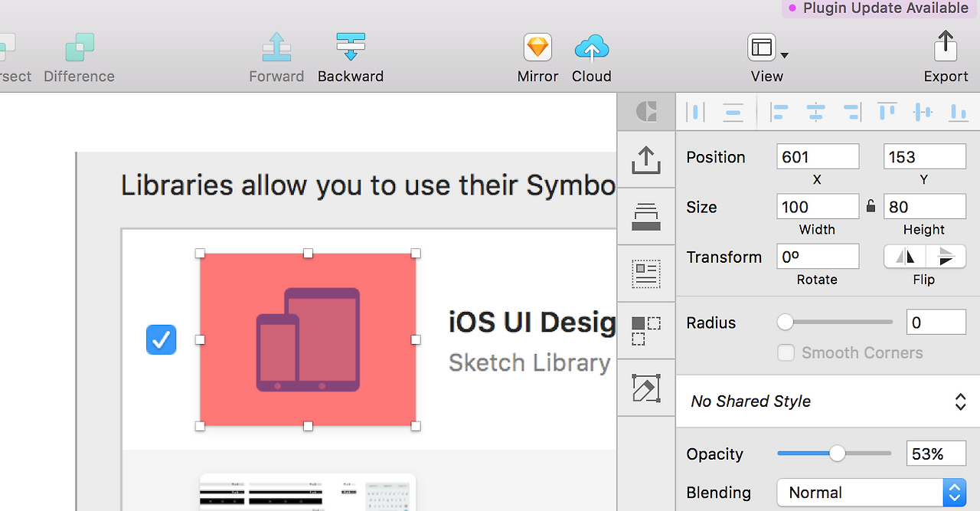Toggle the aspect ratio lock

[x=871, y=206]
